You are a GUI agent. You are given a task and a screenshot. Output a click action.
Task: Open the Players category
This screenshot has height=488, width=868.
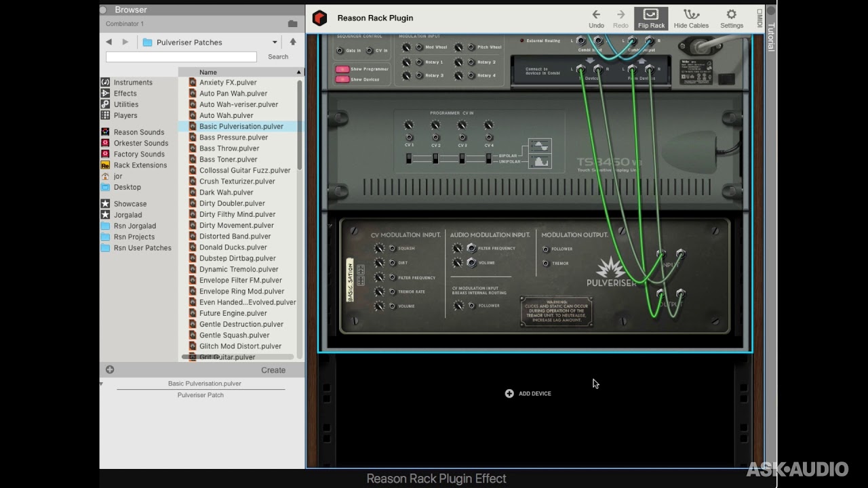(125, 115)
